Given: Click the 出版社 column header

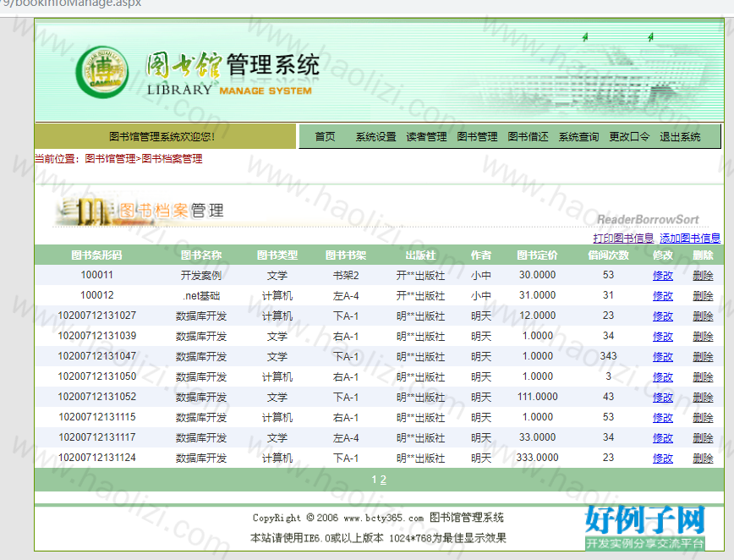Looking at the screenshot, I should tap(420, 255).
